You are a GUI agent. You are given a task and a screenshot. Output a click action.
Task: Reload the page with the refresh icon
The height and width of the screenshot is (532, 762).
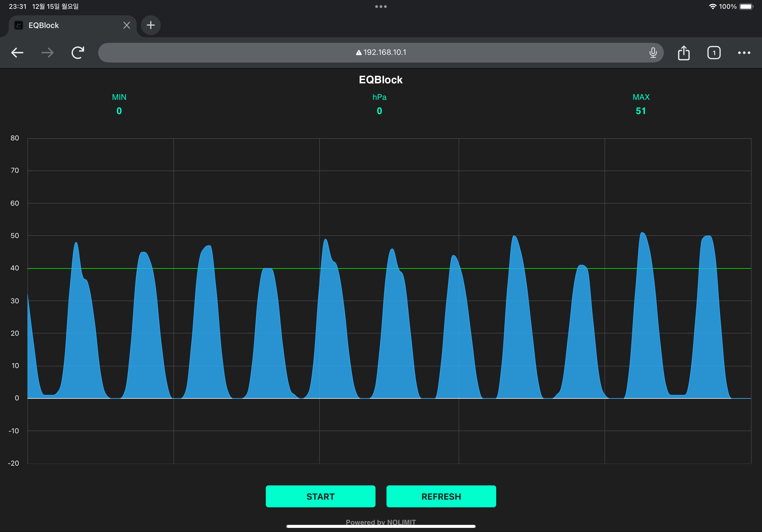pyautogui.click(x=78, y=52)
